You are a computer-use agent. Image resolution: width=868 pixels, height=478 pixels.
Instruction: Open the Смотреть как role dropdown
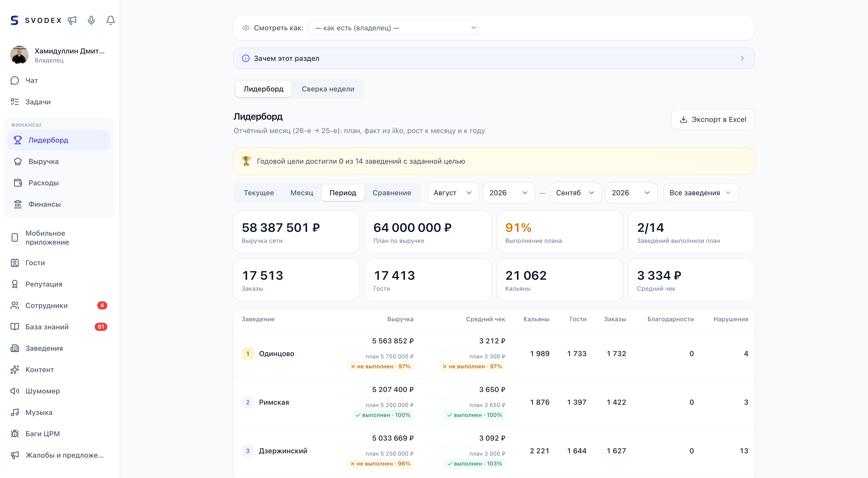(x=393, y=28)
